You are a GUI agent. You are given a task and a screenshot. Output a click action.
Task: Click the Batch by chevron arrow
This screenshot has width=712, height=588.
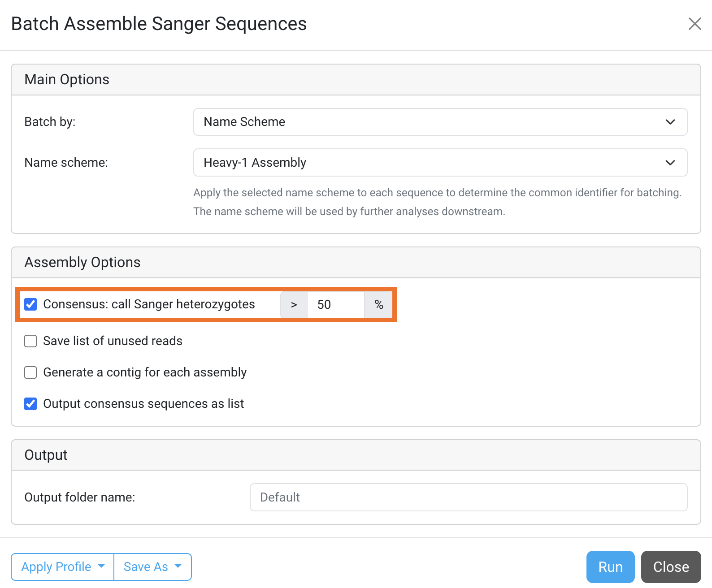(670, 122)
